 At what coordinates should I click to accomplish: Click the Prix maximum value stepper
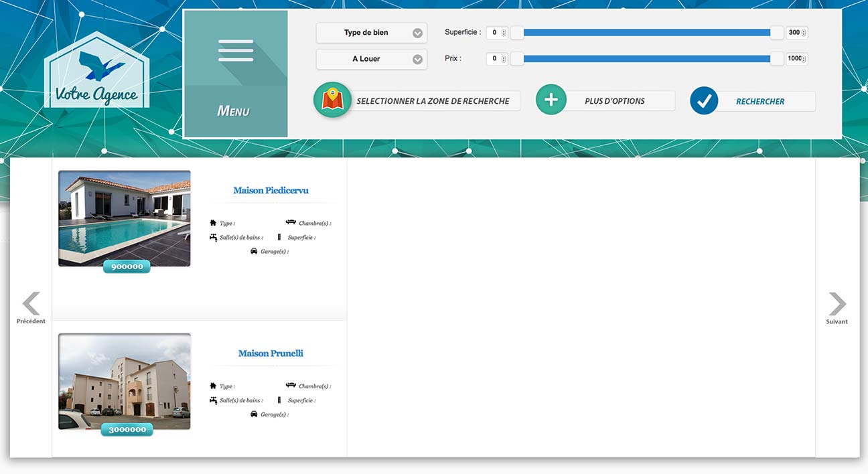pos(804,59)
